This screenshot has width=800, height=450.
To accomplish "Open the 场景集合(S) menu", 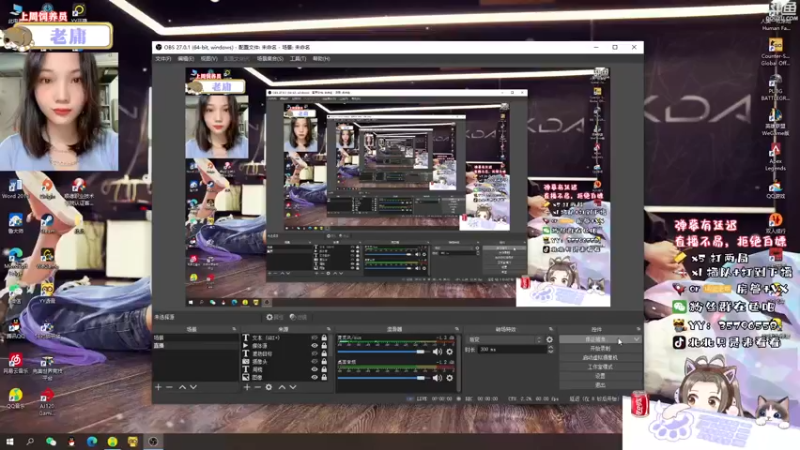I will click(270, 59).
